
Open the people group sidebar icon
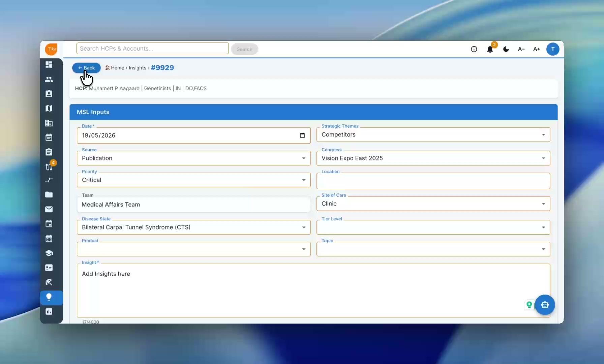click(x=49, y=79)
